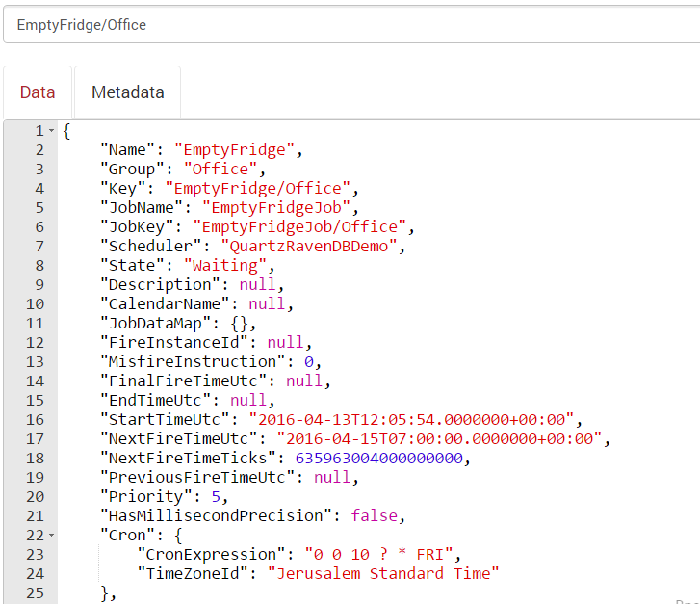Click the "EmptyFridge/Office" Key value
Viewport: 700px width, 604px height.
click(x=258, y=189)
